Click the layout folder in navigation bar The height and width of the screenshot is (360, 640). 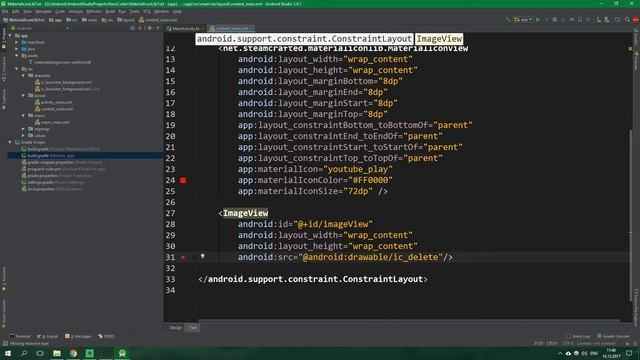[126, 20]
